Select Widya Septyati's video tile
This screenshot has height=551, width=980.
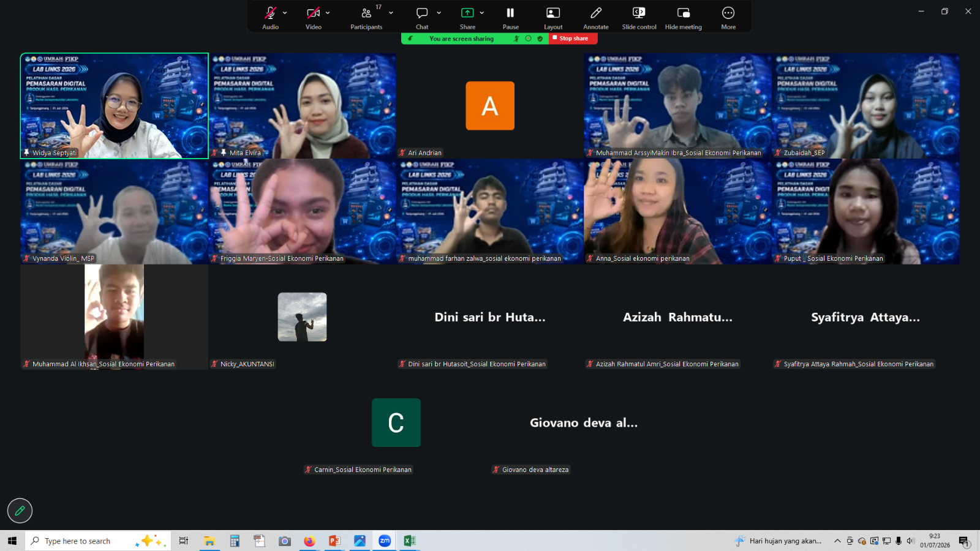pos(115,106)
